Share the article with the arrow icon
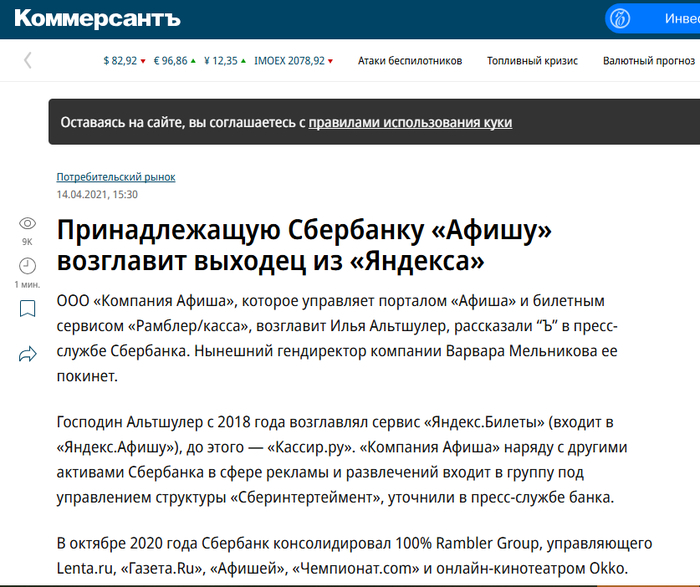The height and width of the screenshot is (587, 700). 27,354
